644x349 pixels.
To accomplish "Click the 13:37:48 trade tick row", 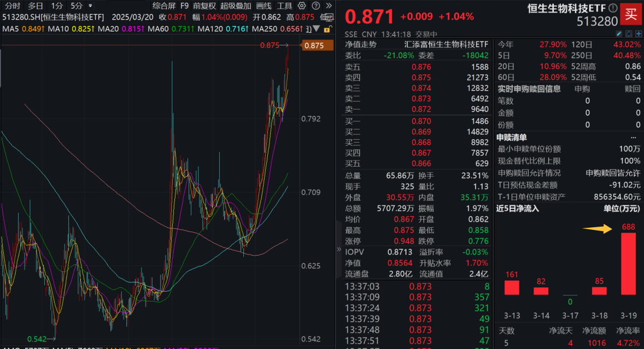I will point(417,330).
